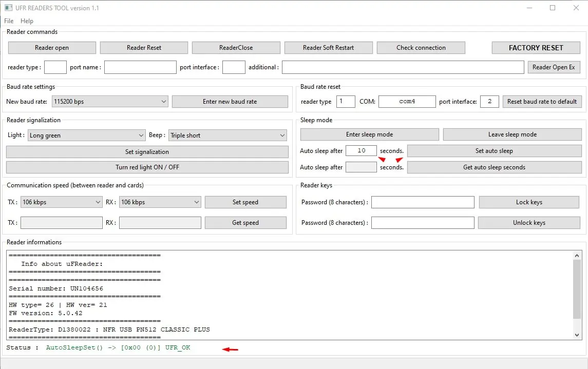Expand the Beep dropdown showing Triple short

tap(227, 135)
